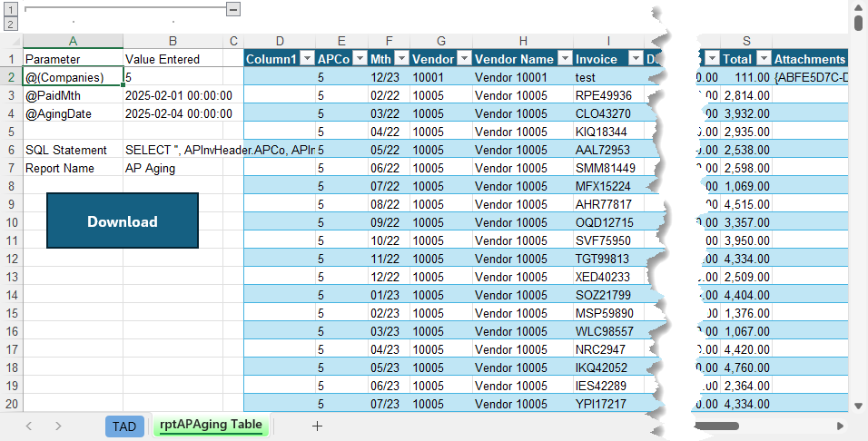Select column H header

pos(523,41)
